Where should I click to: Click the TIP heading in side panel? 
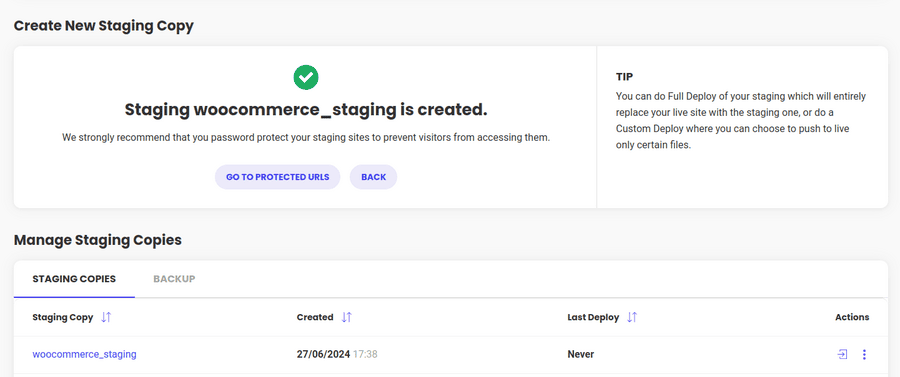pos(624,76)
